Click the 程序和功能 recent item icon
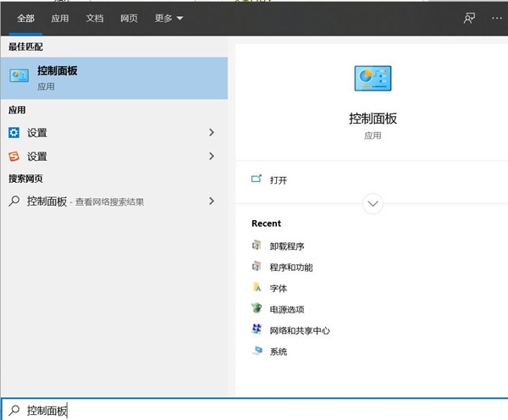 pyautogui.click(x=257, y=267)
